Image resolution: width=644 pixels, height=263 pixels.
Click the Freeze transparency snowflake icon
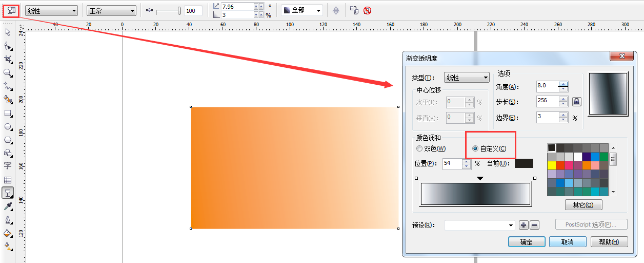click(x=336, y=10)
